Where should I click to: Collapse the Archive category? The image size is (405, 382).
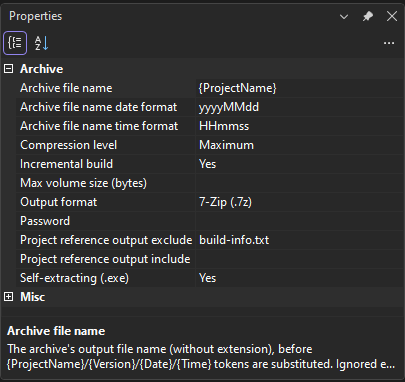9,69
